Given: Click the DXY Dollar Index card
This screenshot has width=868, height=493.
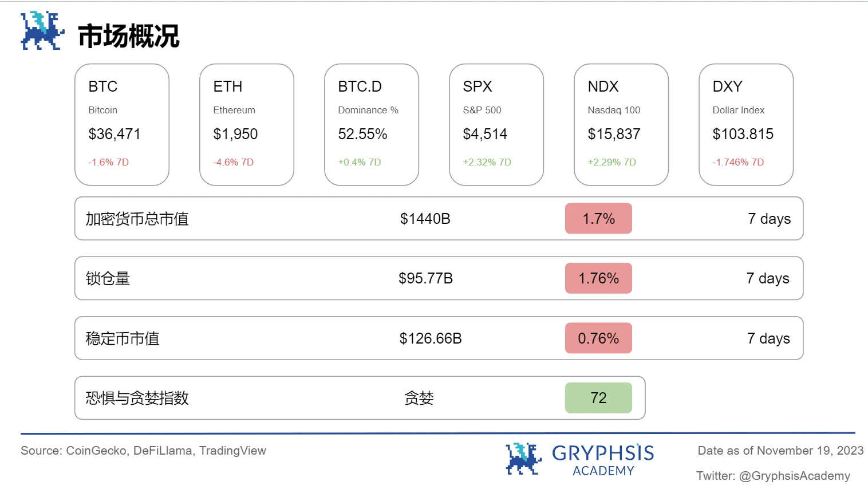Looking at the screenshot, I should (x=746, y=125).
